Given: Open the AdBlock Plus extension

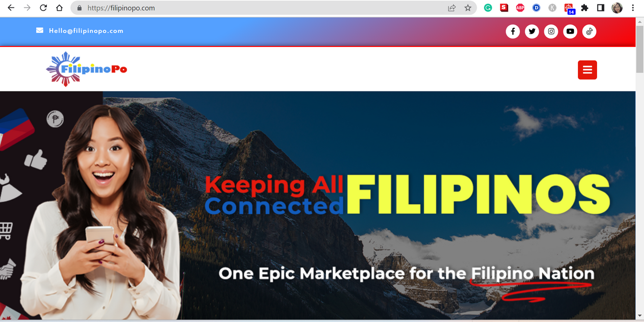Looking at the screenshot, I should click(x=520, y=8).
